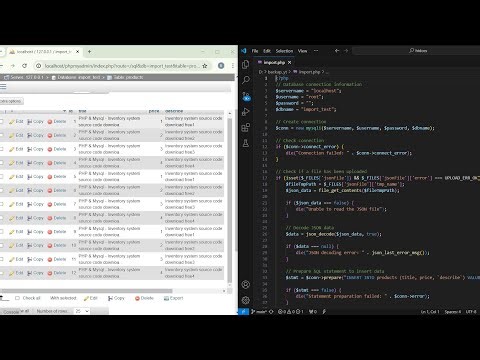Open the sort arrow dropdown in table header

pos(64,111)
